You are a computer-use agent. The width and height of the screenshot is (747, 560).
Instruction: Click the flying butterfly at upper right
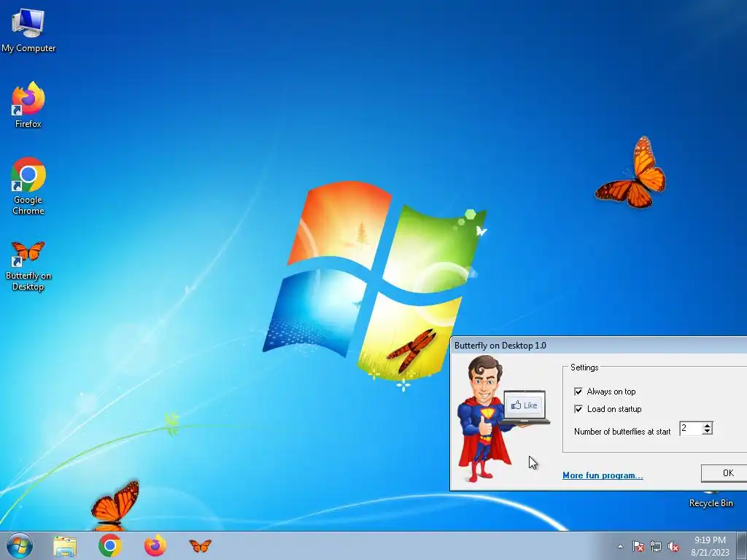[631, 174]
